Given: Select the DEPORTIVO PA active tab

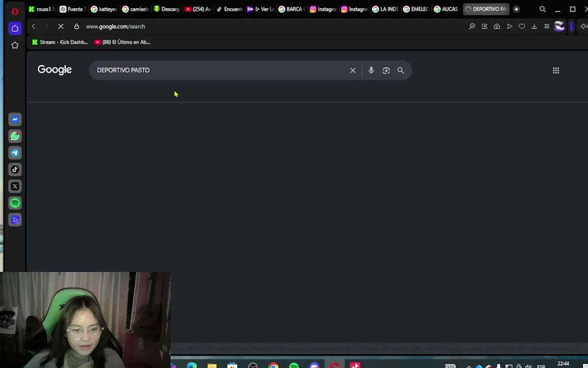Looking at the screenshot, I should [486, 9].
